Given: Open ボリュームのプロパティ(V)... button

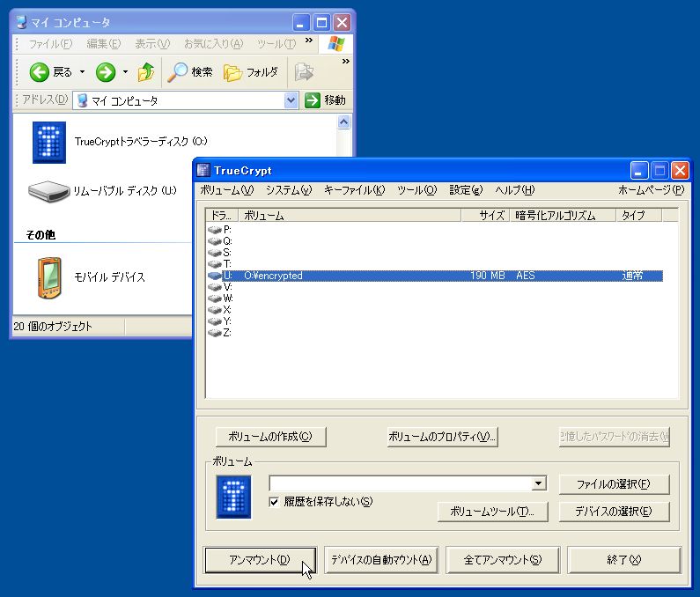Looking at the screenshot, I should 442,436.
